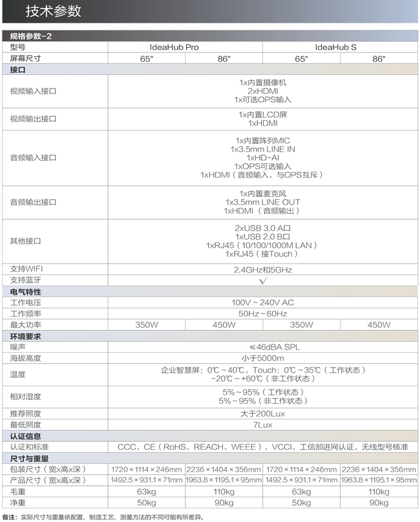Click the 毛重 row label

pos(17,492)
